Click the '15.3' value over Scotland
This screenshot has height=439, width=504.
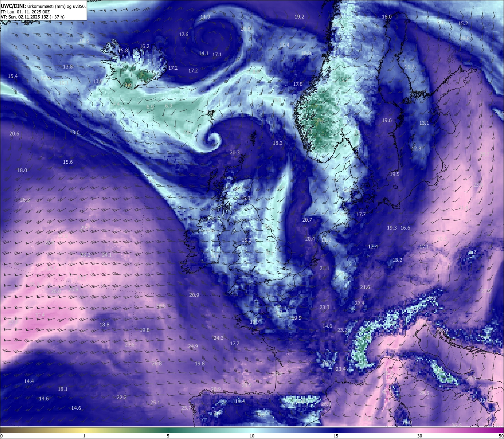pyautogui.click(x=245, y=198)
